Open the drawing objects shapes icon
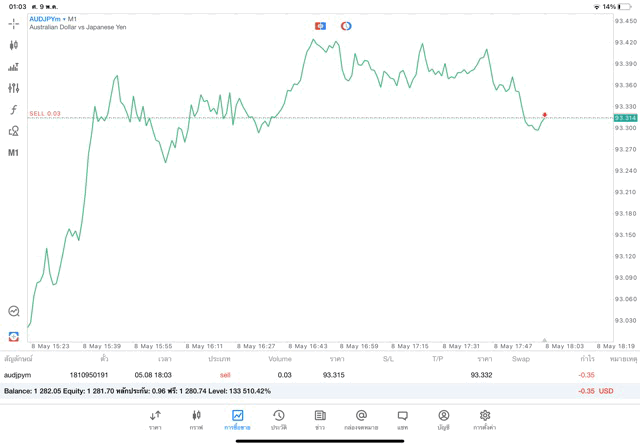The width and height of the screenshot is (640, 447). coord(13,131)
